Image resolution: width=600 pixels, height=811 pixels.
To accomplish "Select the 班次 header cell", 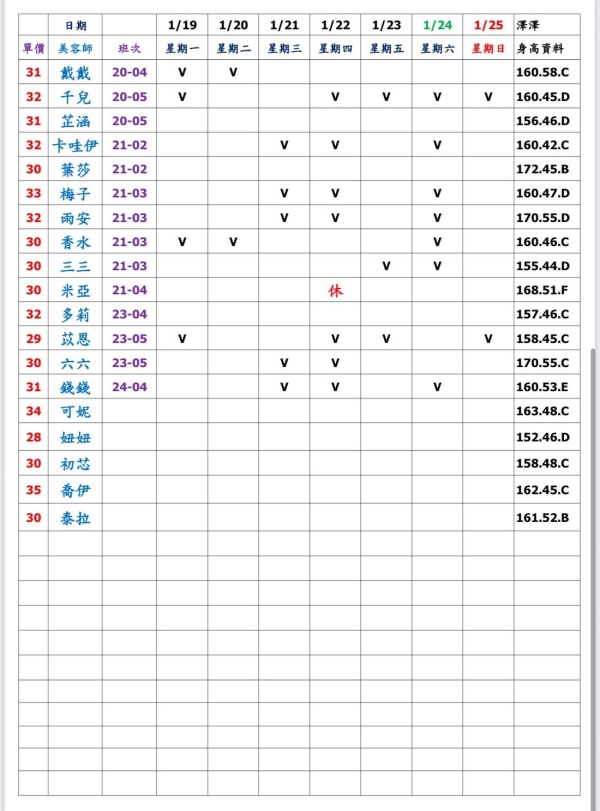I will tap(129, 48).
